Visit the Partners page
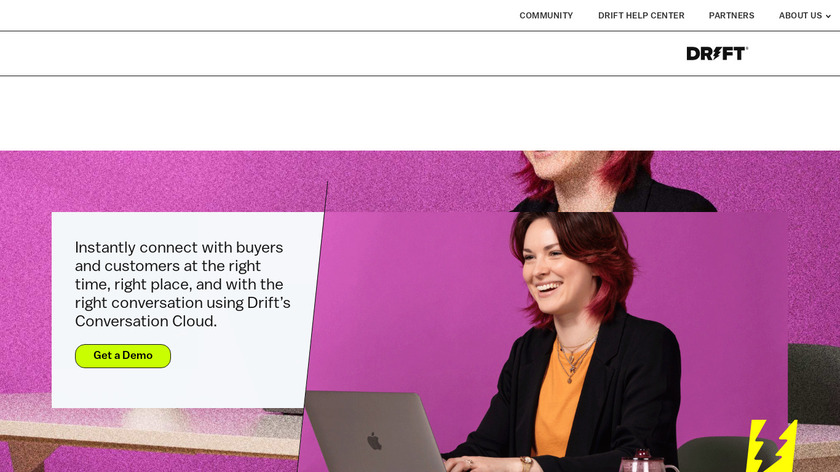Viewport: 840px width, 472px height. point(731,16)
